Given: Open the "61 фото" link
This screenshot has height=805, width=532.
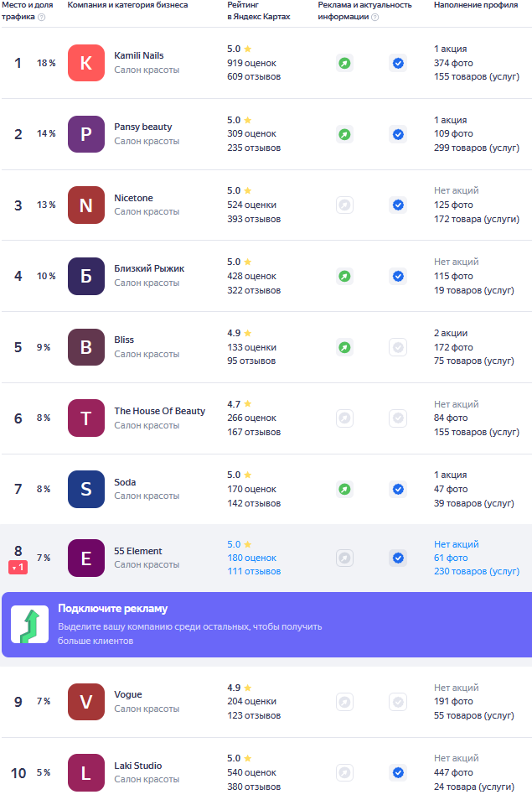Looking at the screenshot, I should 451,558.
